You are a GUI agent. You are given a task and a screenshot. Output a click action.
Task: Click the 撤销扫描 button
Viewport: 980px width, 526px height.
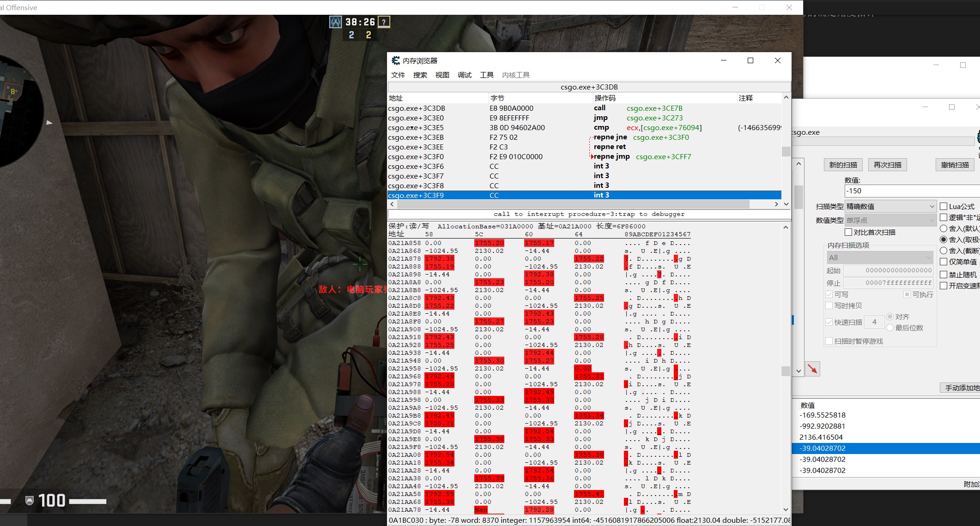click(x=955, y=165)
